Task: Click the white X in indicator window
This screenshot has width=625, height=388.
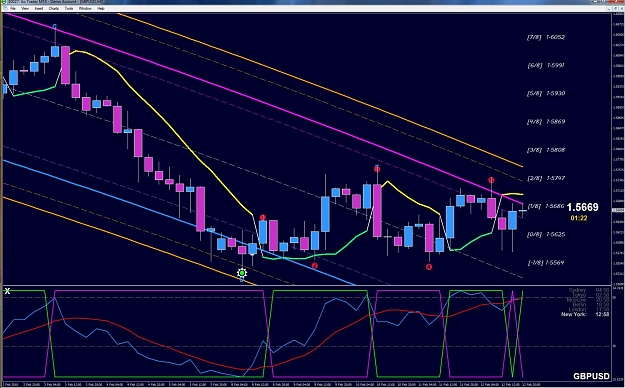Action: (7, 291)
